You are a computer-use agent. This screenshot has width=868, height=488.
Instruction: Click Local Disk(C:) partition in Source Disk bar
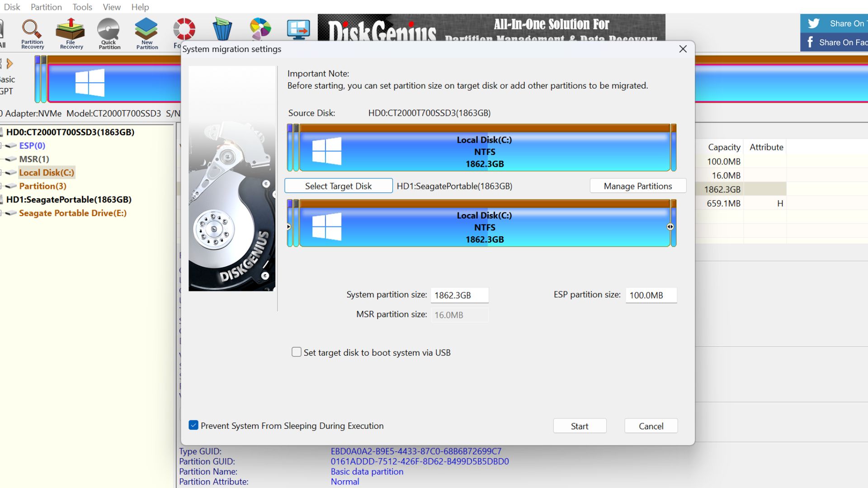(x=485, y=148)
